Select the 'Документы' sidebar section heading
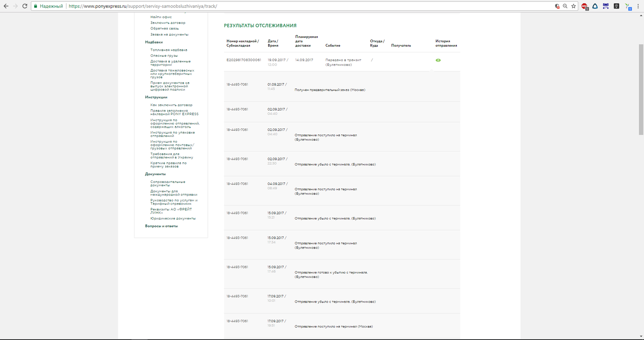The image size is (644, 340). 155,174
